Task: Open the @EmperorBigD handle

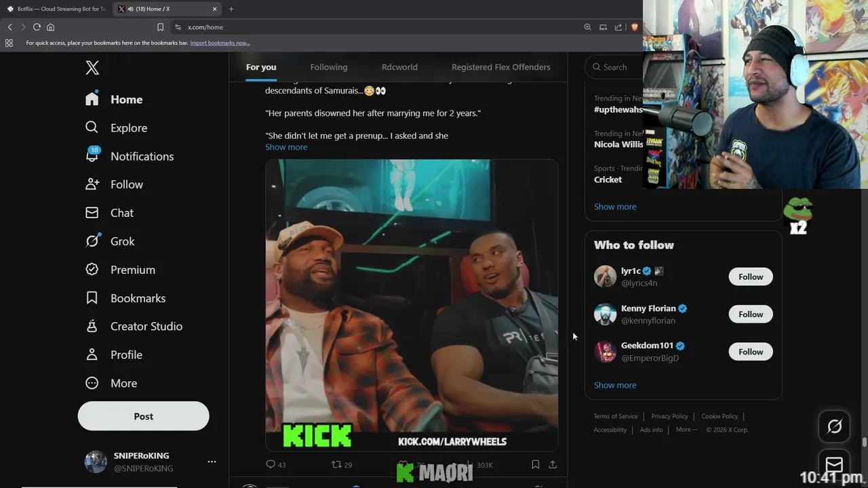Action: (650, 358)
